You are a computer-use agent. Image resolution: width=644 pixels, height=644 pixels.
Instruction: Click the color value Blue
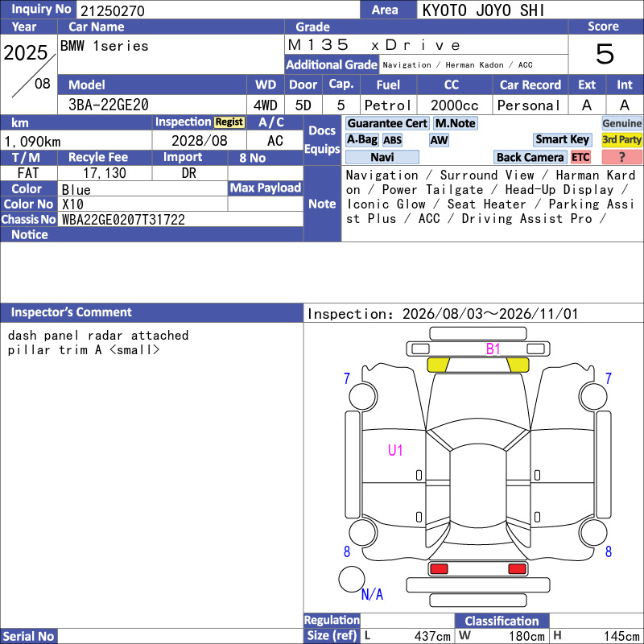point(76,190)
